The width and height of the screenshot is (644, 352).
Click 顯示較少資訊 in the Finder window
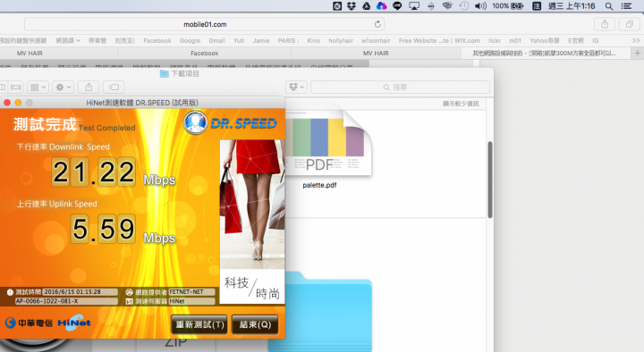[461, 104]
